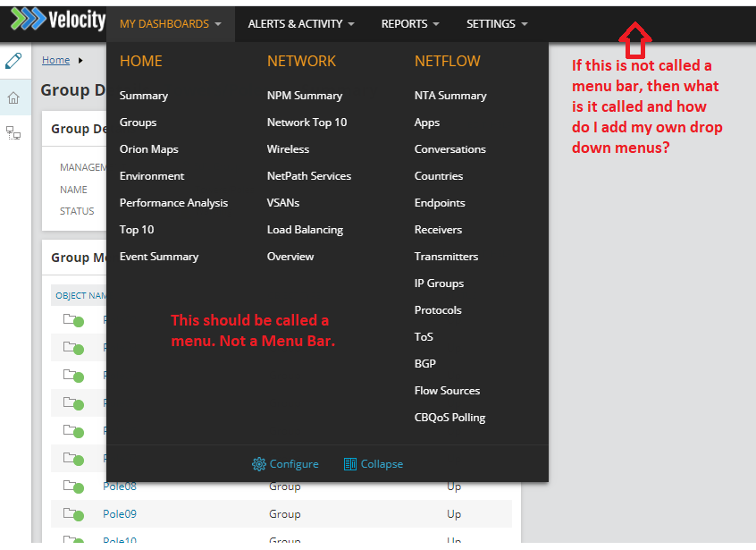Screen dimensions: 756x550
Task: Select ToS menu entry
Action: tap(424, 337)
